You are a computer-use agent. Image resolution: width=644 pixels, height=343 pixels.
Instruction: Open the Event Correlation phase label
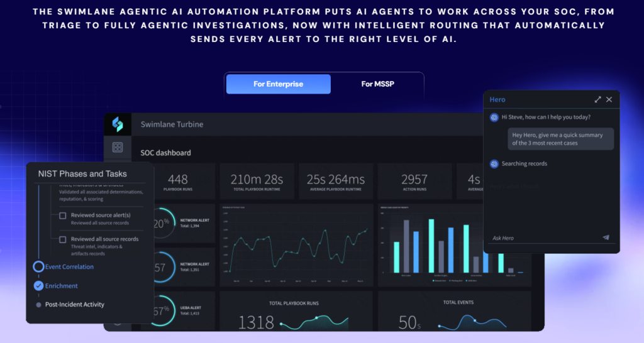point(69,267)
